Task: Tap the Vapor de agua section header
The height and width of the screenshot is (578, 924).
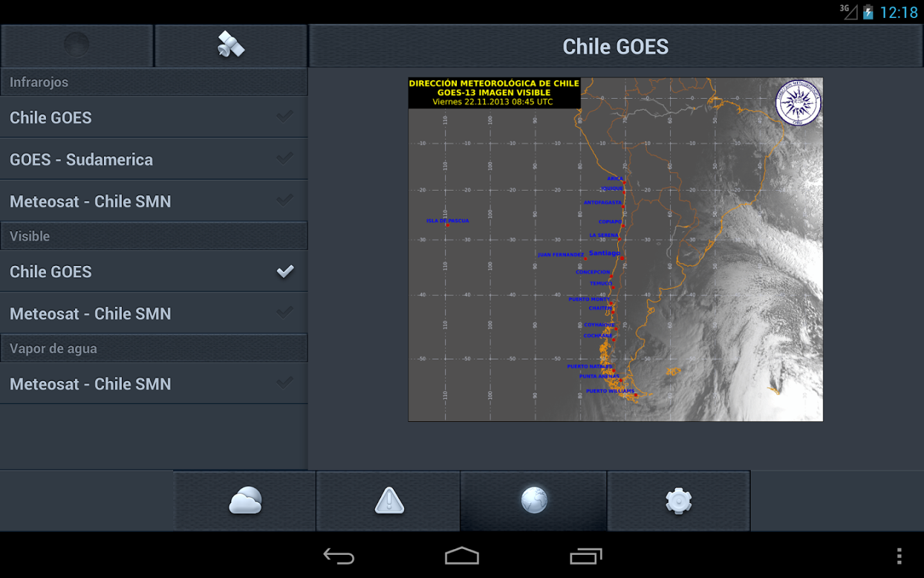Action: point(154,349)
